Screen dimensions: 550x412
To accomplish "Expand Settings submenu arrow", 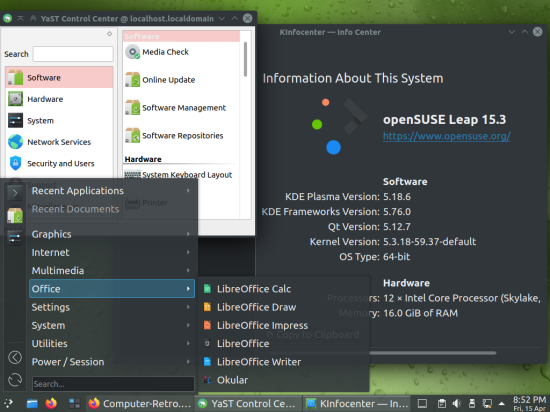I will pos(188,307).
